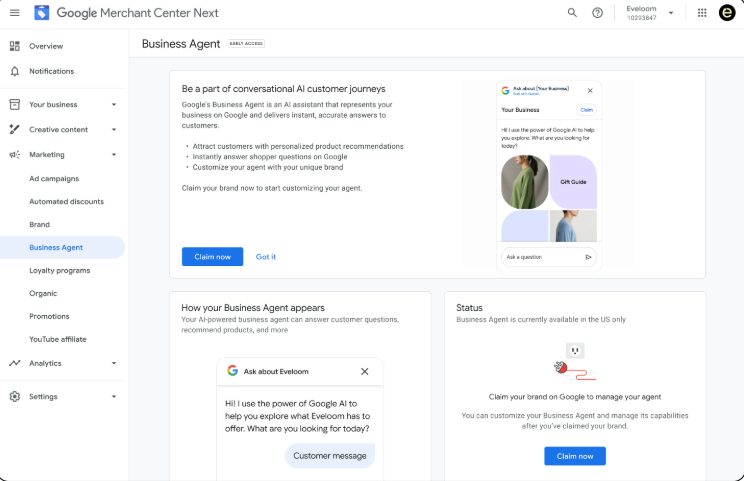Click the Notifications bell icon
This screenshot has height=481, width=744.
point(14,71)
